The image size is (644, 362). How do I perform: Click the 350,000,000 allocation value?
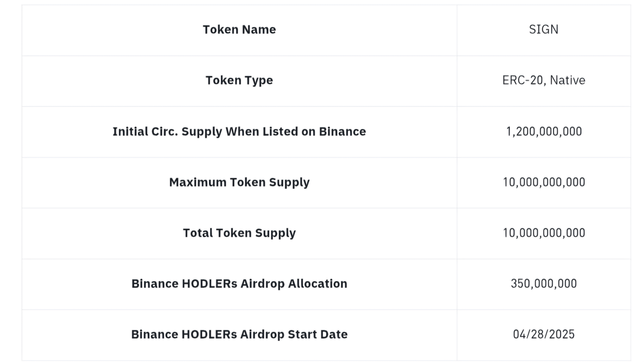(544, 284)
